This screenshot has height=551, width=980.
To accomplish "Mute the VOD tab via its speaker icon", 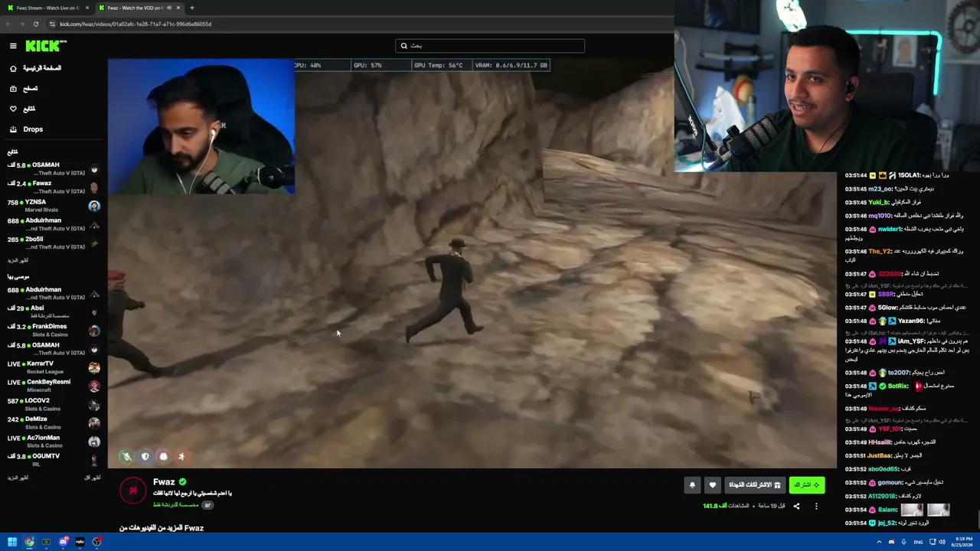I will click(x=168, y=8).
